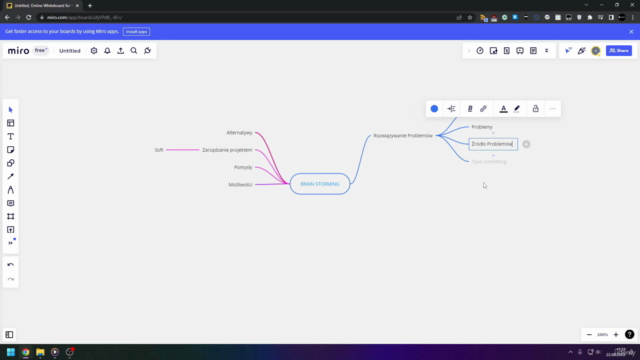Open reactions party popper icon

(582, 51)
